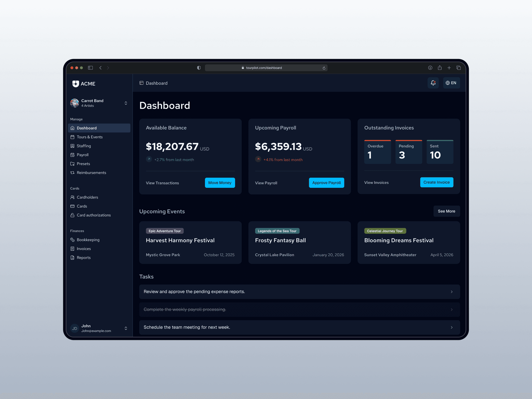The image size is (532, 399).
Task: Open the downloads icon in browser toolbar
Action: 430,68
